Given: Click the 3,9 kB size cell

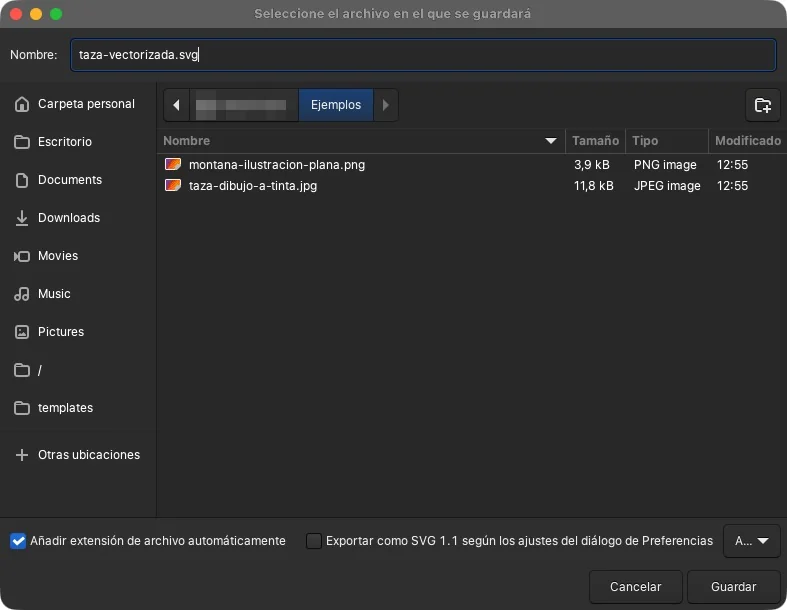Looking at the screenshot, I should coord(591,165).
